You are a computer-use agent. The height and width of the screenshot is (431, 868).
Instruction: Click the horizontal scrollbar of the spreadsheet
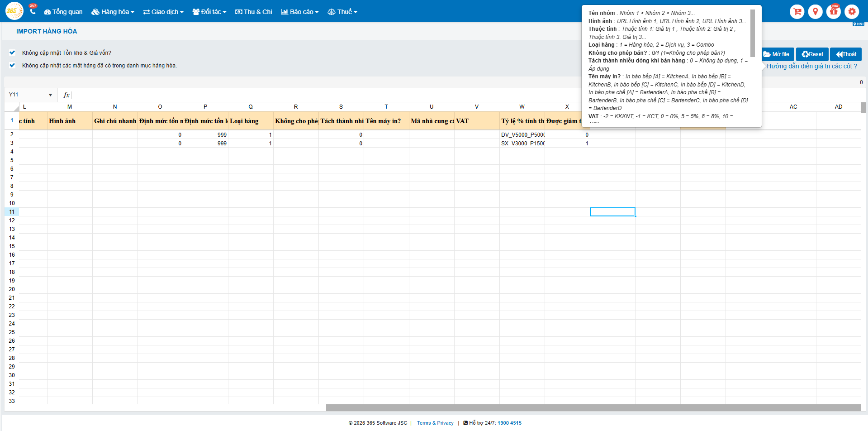593,408
